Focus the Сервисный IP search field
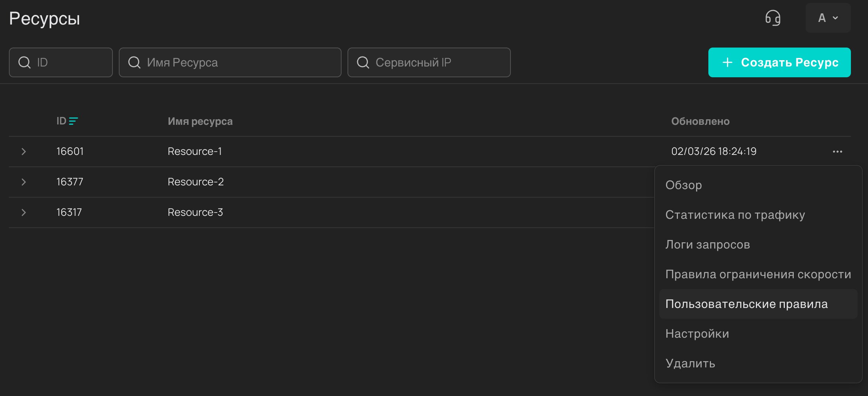Screen dimensions: 868x396 (429, 62)
